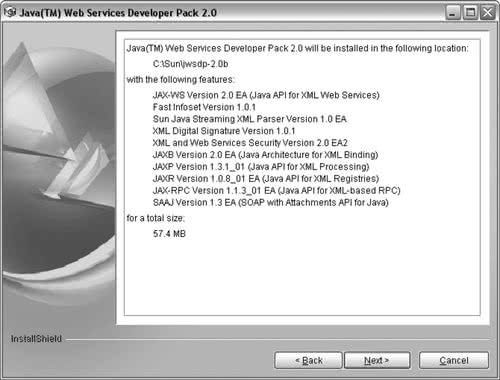
Task: Click the SAAJ Version 1.3 EA line
Action: coord(270,203)
